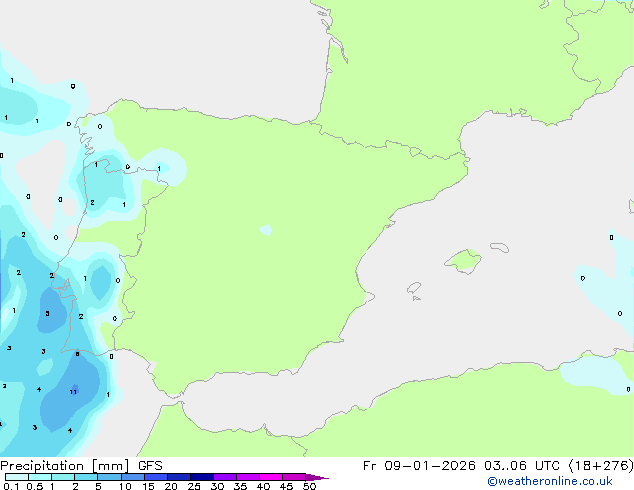Click the 2–5 mm legend swatch
634x490 pixels.
[86, 477]
